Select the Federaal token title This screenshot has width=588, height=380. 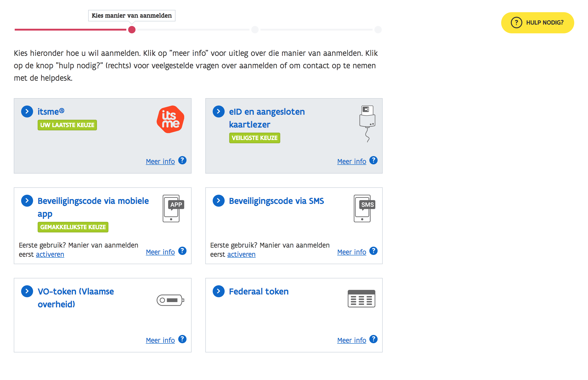coord(258,291)
